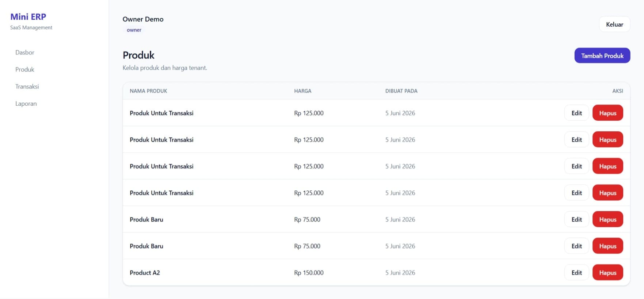Click the Kelola produk dan harga tenant subtitle
644x299 pixels.
[165, 68]
